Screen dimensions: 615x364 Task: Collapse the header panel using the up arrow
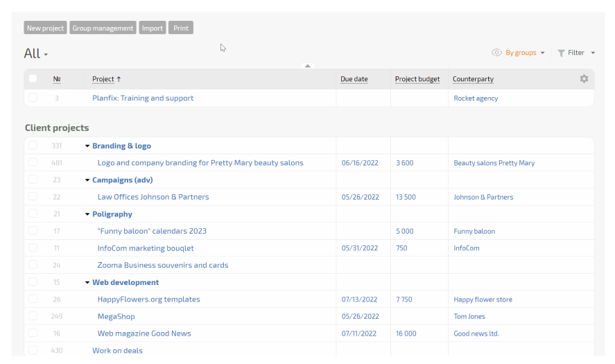click(309, 66)
